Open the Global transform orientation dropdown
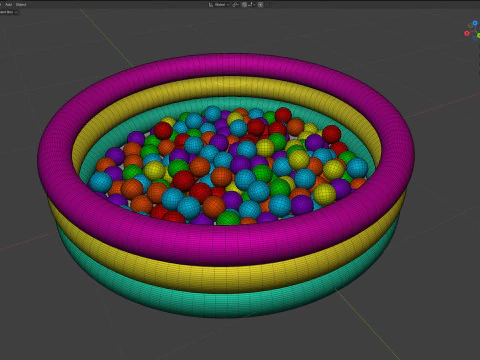Image resolution: width=480 pixels, height=360 pixels. [x=219, y=5]
